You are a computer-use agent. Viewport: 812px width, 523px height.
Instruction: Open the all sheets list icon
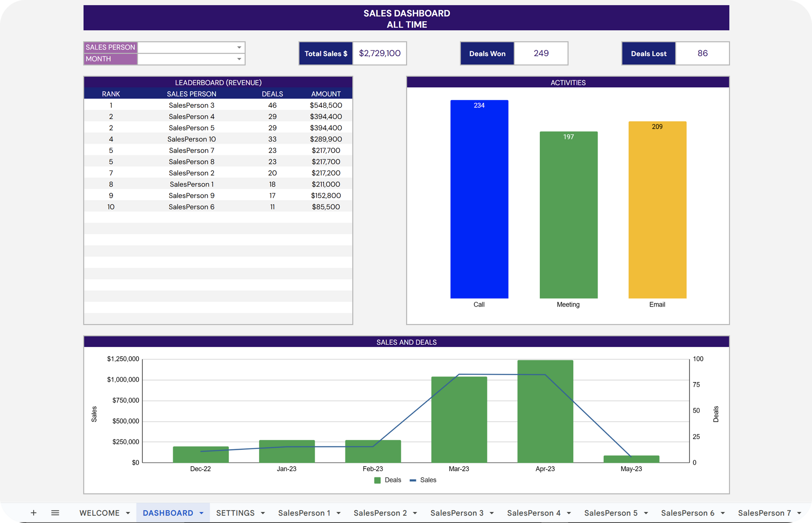[x=55, y=513]
